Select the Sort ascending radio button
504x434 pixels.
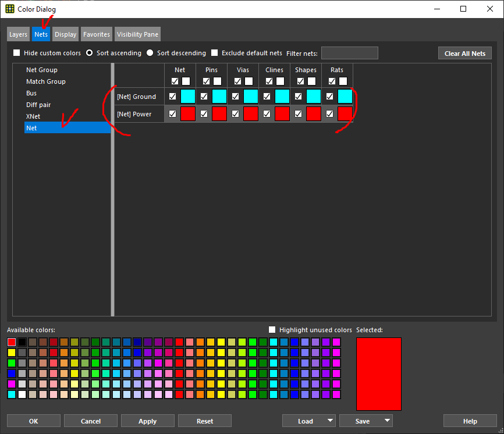tap(90, 53)
